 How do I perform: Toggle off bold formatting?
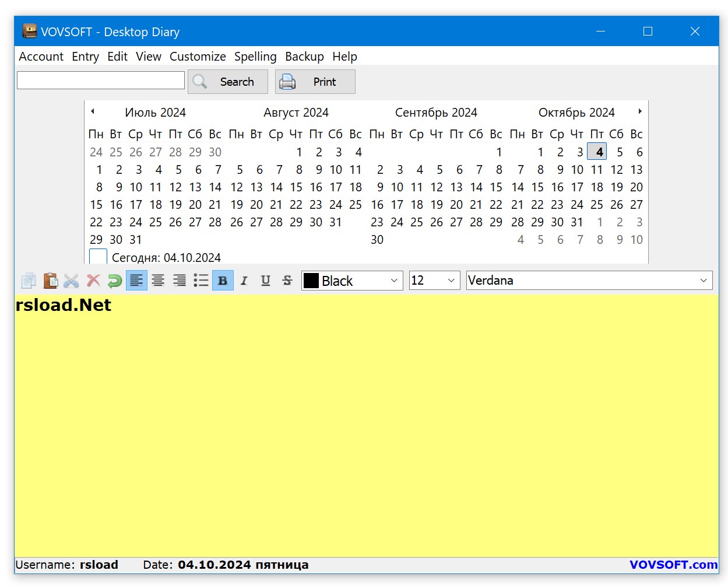[x=223, y=280]
